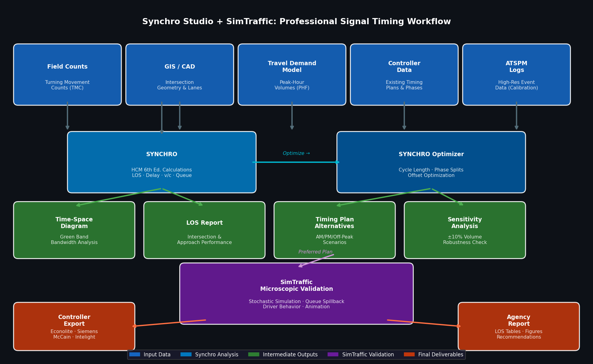The width and height of the screenshot is (593, 364).
Task: Click the 'Input Data' legend label
Action: [157, 355]
